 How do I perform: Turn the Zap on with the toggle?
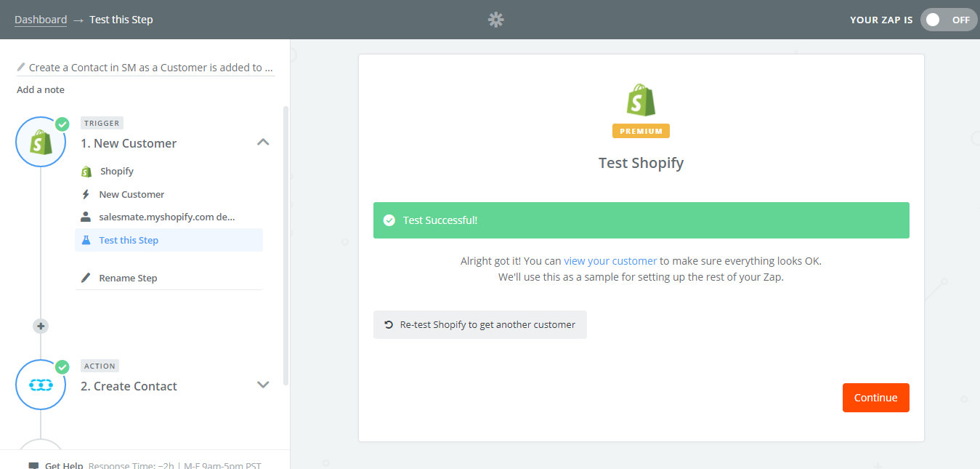[x=949, y=20]
